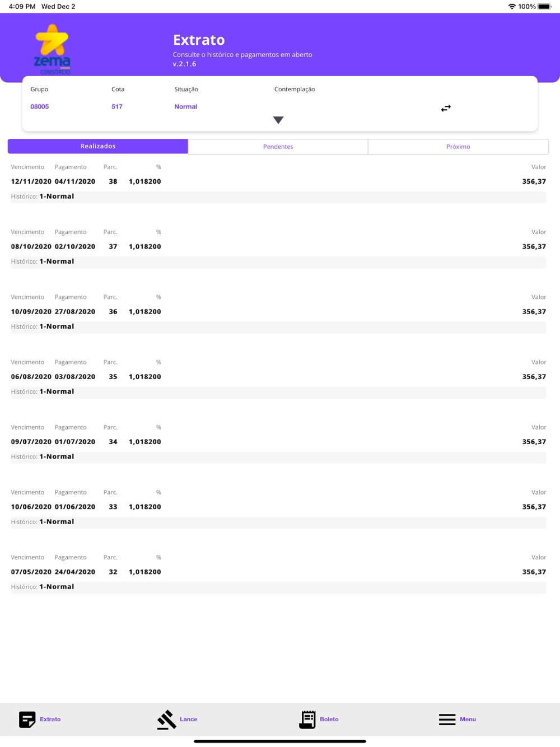Tap the Grupo number 08005
The image size is (560, 747).
(40, 106)
